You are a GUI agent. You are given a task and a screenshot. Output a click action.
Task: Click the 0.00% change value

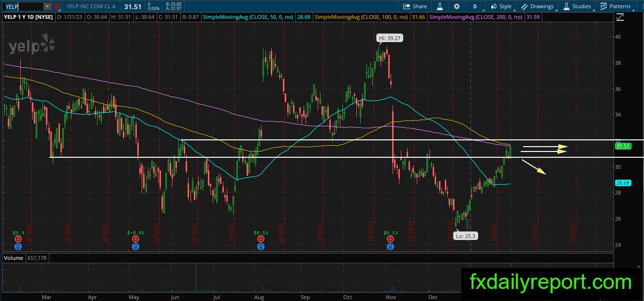click(x=153, y=9)
